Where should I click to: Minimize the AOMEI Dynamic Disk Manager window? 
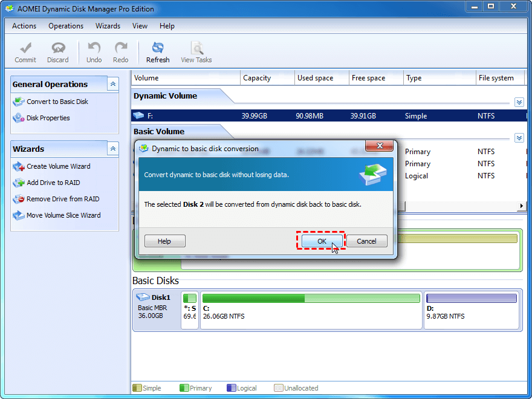475,7
